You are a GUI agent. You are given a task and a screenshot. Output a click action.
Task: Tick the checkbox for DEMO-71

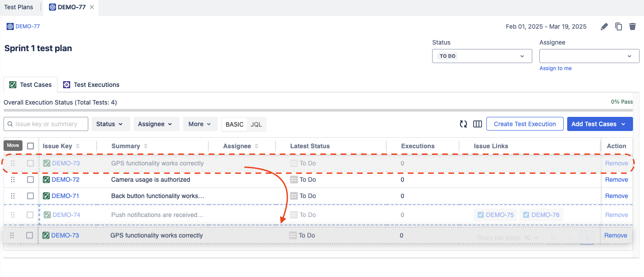[x=30, y=196]
